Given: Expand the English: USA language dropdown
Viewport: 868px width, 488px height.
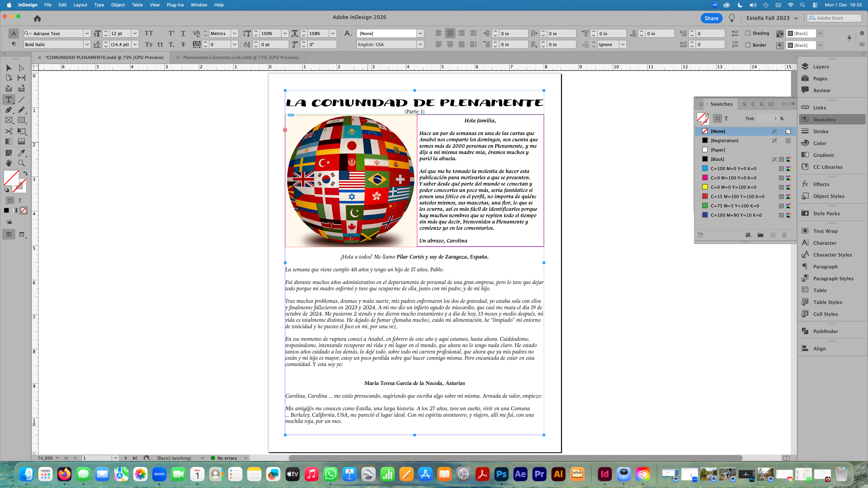Looking at the screenshot, I should [x=420, y=44].
